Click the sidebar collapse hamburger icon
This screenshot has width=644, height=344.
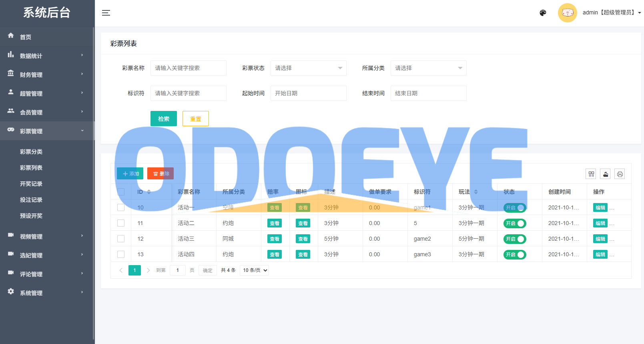coord(106,13)
